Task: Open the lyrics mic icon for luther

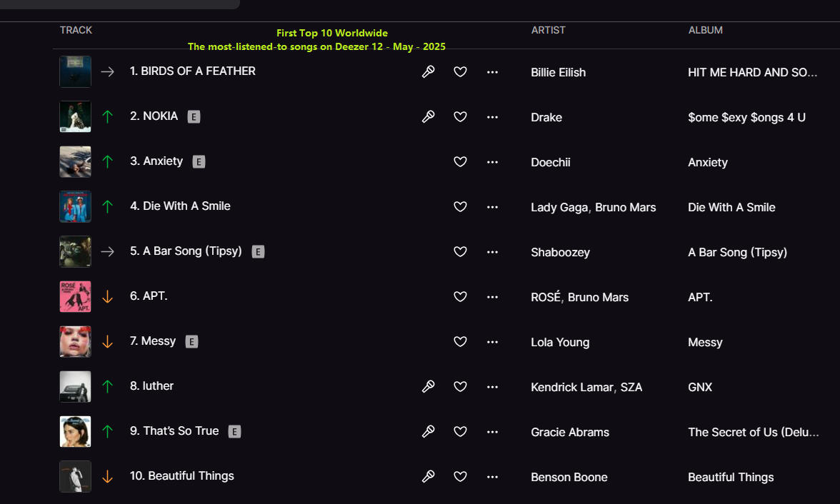Action: pyautogui.click(x=428, y=387)
